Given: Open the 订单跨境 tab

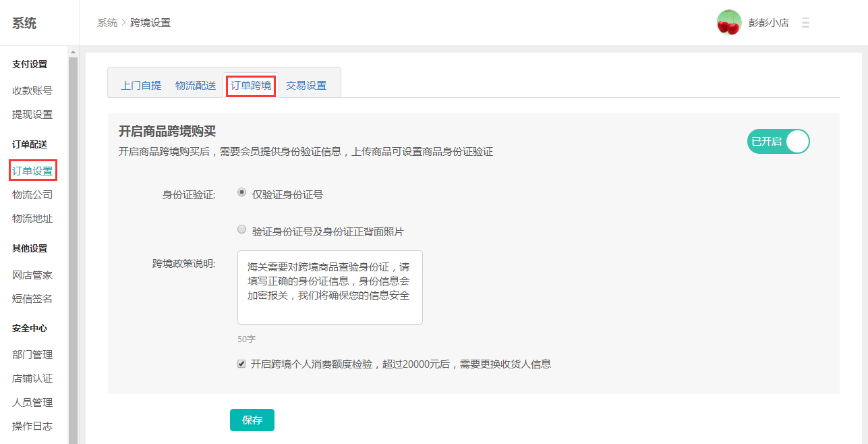Looking at the screenshot, I should pos(251,86).
